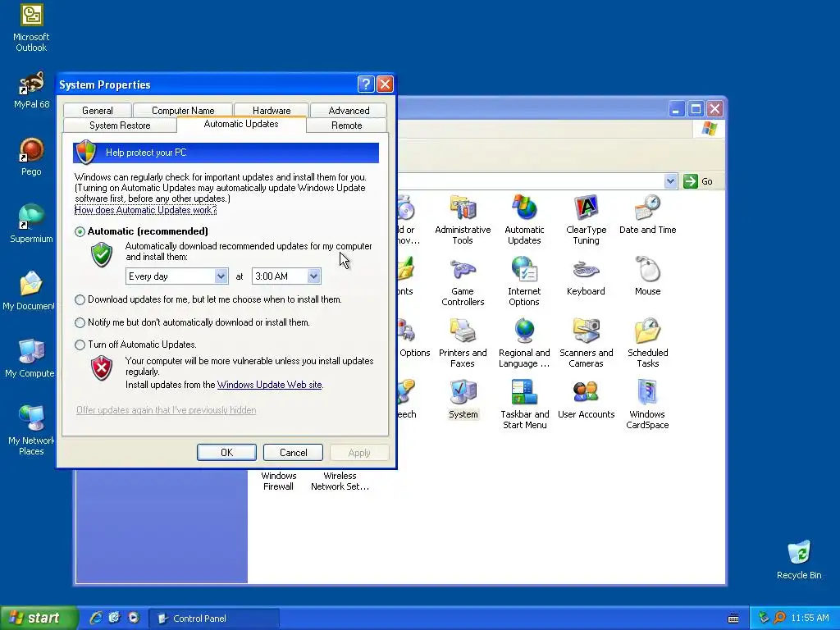
Task: Choose Download updates but let me choose
Action: [80, 299]
